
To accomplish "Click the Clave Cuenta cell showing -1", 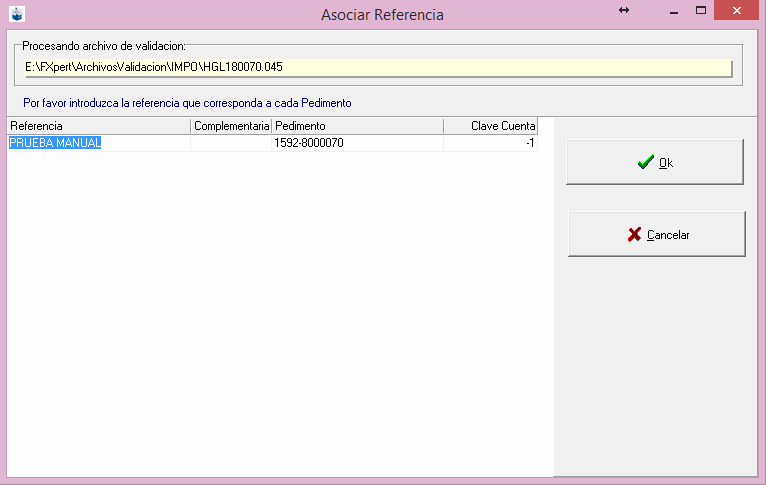I will [x=491, y=143].
